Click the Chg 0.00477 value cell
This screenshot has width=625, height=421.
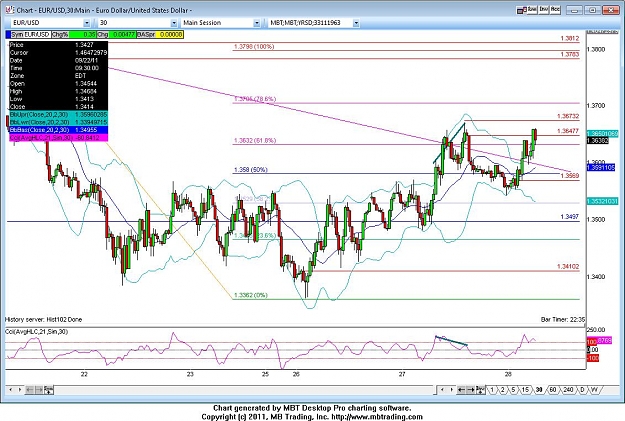click(x=122, y=35)
